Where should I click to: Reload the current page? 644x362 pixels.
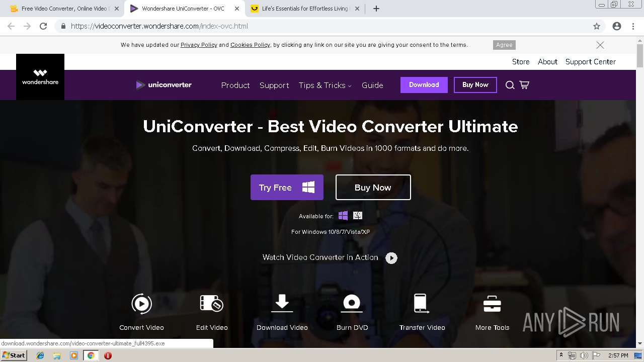[x=43, y=26]
